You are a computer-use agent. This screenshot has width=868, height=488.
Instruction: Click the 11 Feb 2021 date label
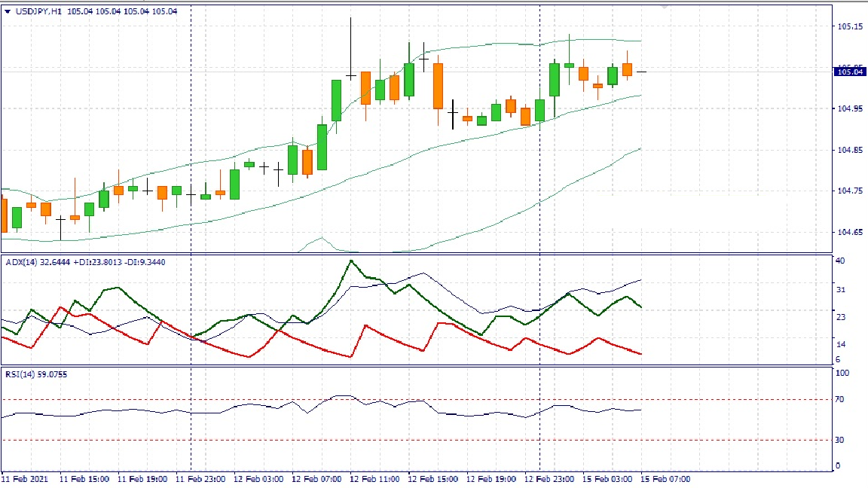24,479
